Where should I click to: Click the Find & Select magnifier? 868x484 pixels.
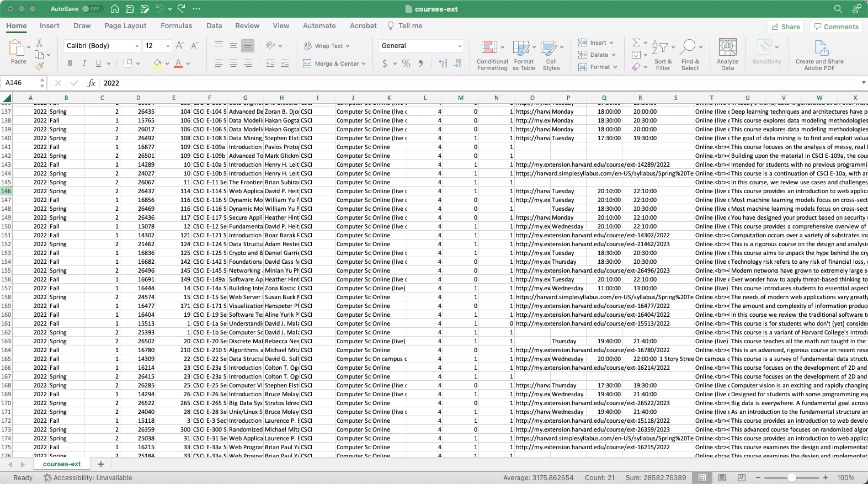coord(690,56)
